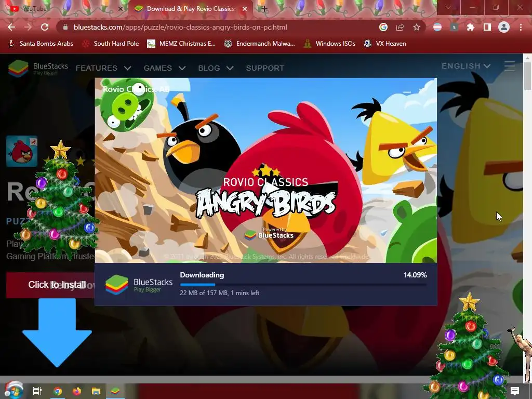Open Chrome tab search dropdown arrow
532x399 pixels.
click(448, 7)
